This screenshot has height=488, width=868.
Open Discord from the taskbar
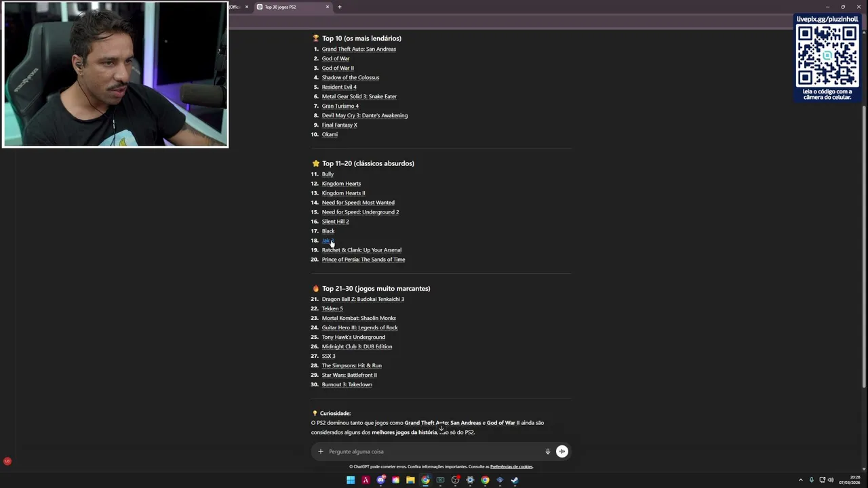click(x=380, y=480)
